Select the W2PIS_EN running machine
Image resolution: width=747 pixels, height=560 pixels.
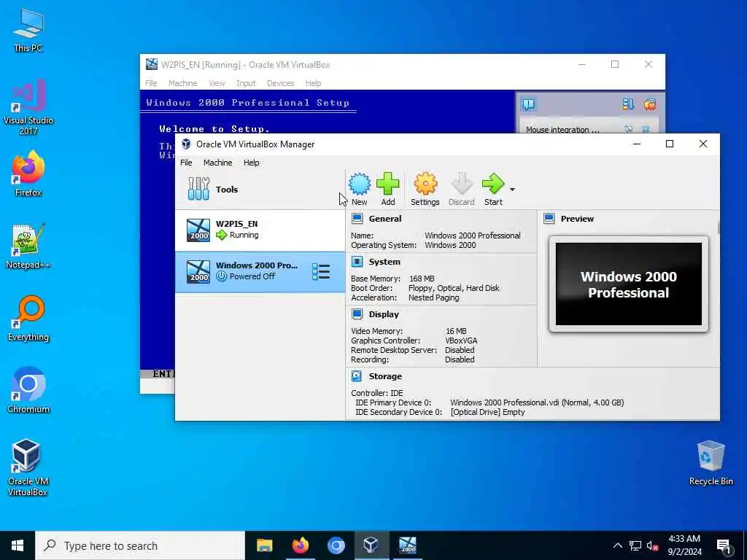tap(260, 230)
